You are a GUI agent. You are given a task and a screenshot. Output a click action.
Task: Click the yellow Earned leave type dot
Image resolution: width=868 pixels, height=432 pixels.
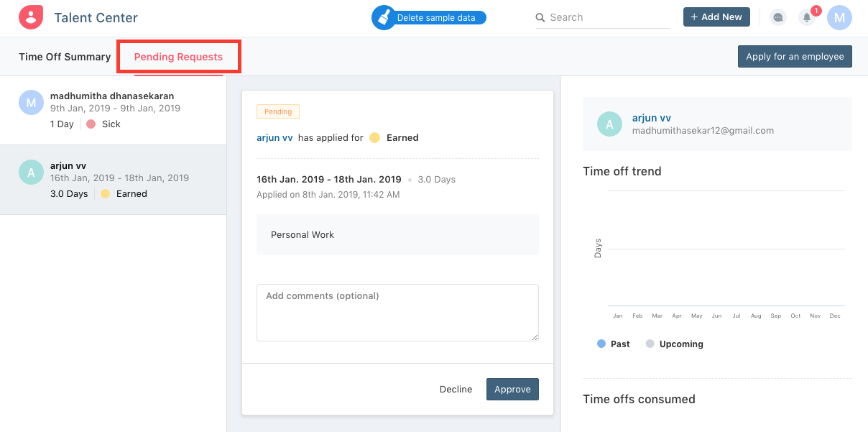(x=375, y=137)
